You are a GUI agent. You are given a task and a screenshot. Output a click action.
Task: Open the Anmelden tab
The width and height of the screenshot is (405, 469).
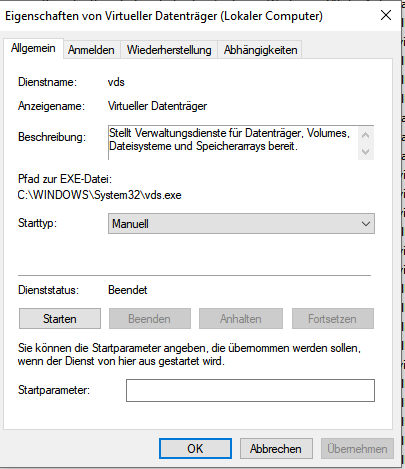point(91,50)
